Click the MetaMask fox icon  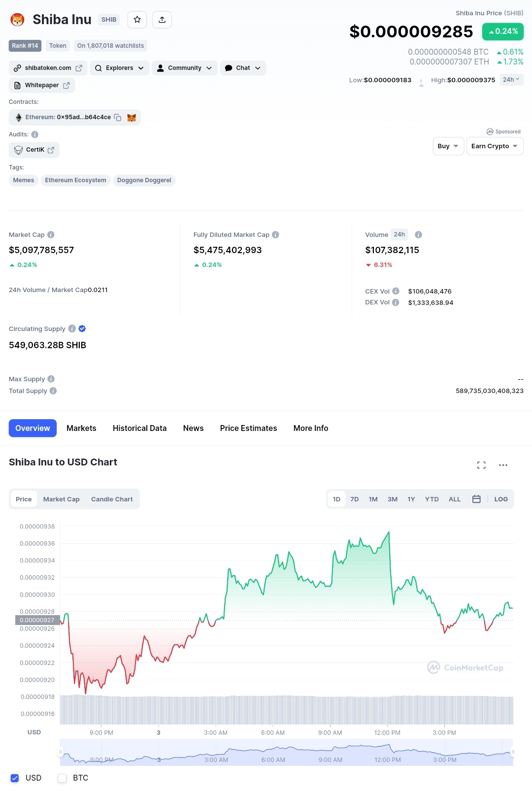(132, 117)
